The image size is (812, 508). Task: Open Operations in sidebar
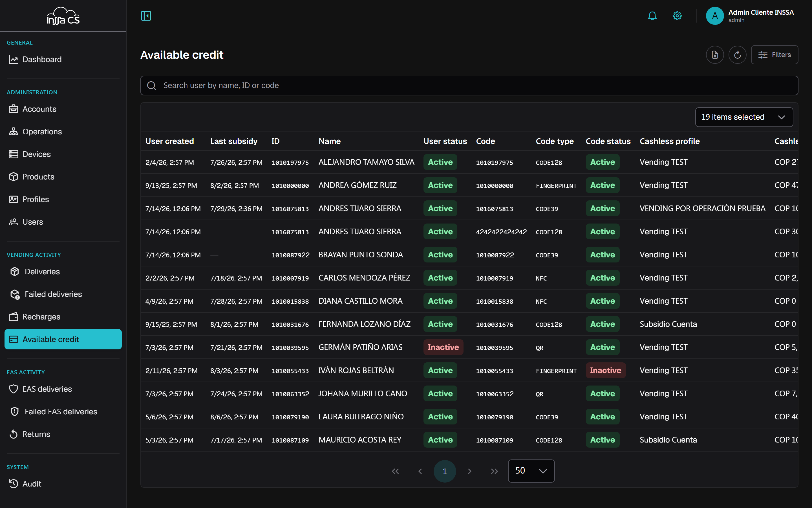pyautogui.click(x=63, y=132)
